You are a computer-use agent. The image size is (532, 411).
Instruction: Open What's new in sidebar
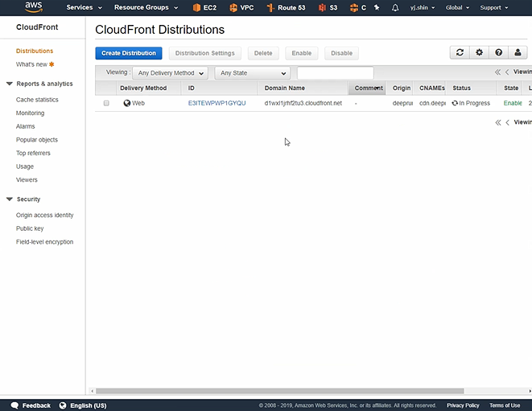(31, 64)
